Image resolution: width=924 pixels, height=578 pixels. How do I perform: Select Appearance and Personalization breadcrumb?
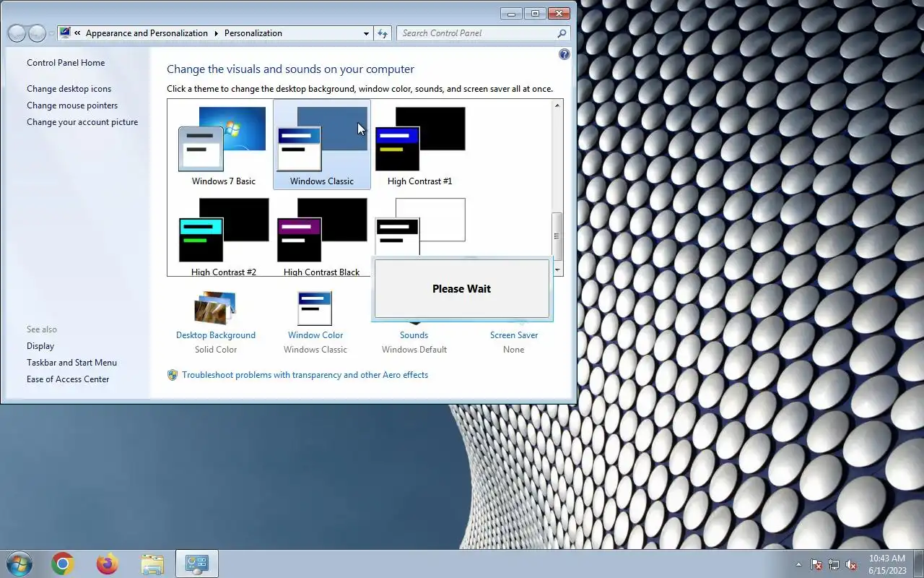pyautogui.click(x=147, y=33)
